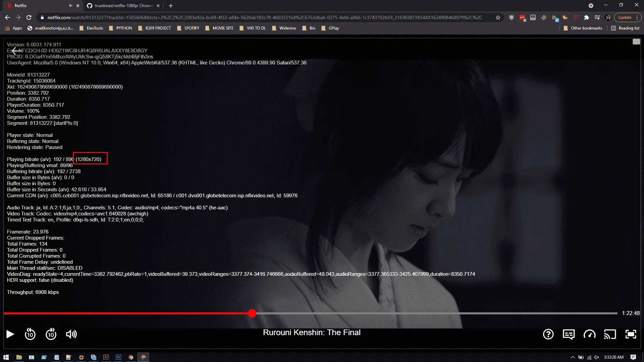Toggle Netflix fullscreen mode
The width and height of the screenshot is (644, 362).
pos(631,334)
